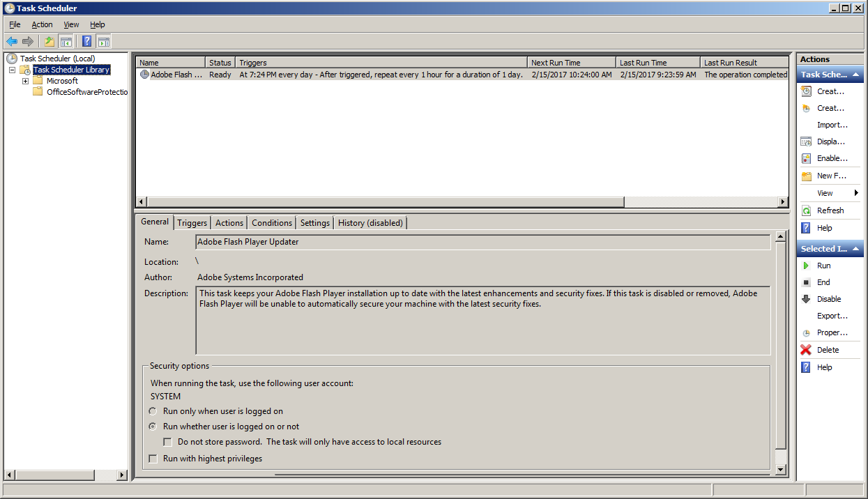Open the Action menu
The width and height of the screenshot is (868, 499).
(x=42, y=24)
